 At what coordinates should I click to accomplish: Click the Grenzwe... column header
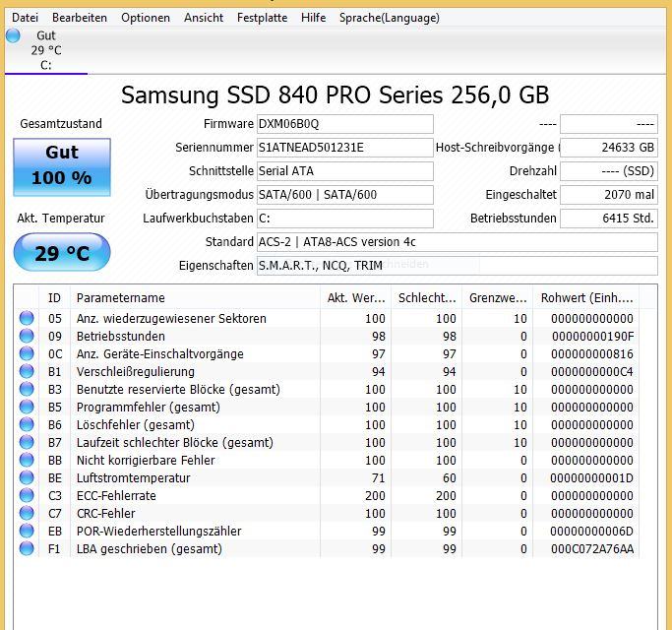(497, 297)
